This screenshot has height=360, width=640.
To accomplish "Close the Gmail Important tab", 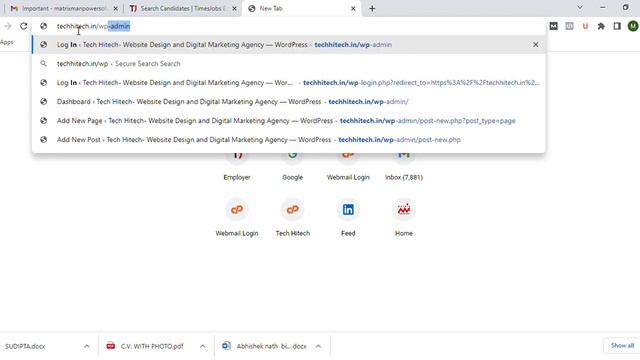I will click(115, 8).
